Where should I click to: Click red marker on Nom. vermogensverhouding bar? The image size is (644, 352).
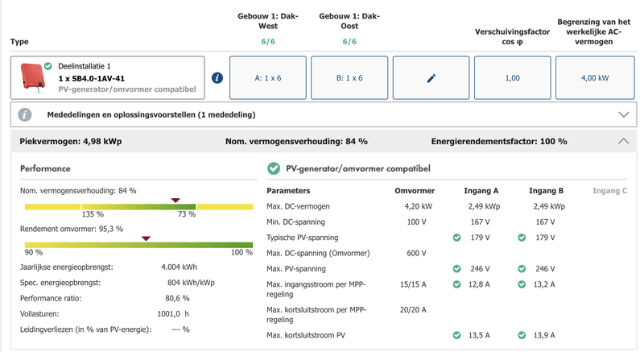pos(175,200)
